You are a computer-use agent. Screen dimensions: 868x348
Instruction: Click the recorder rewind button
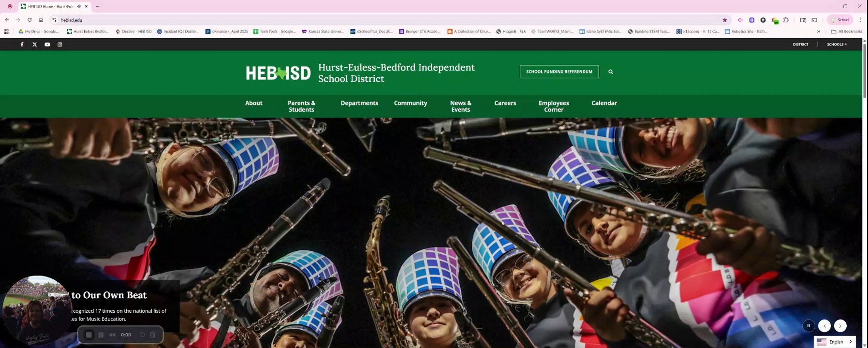tap(112, 334)
